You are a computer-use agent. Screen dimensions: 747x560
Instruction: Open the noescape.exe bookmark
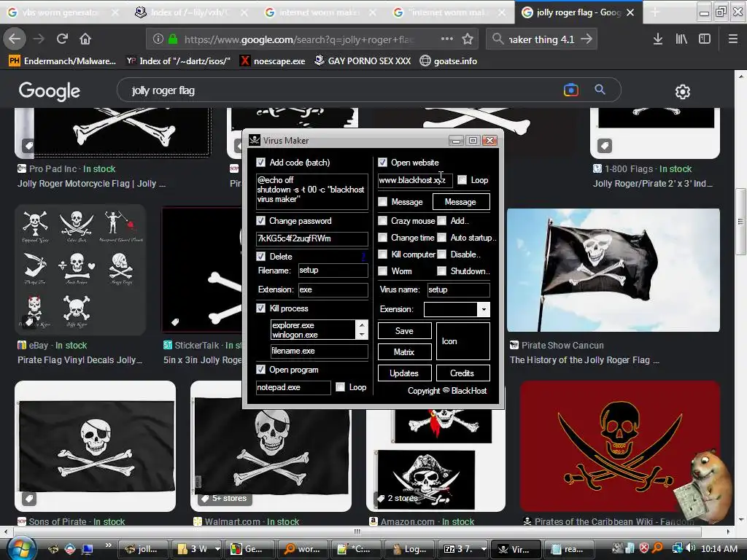pos(273,61)
